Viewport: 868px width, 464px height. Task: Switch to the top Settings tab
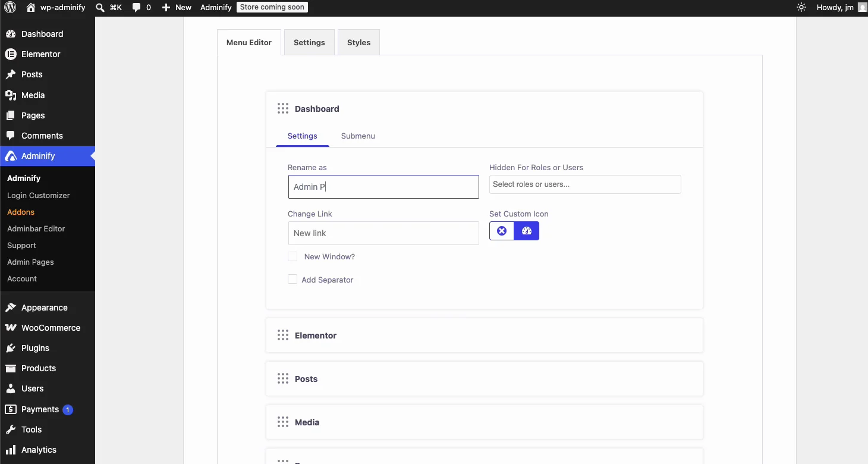tap(309, 42)
